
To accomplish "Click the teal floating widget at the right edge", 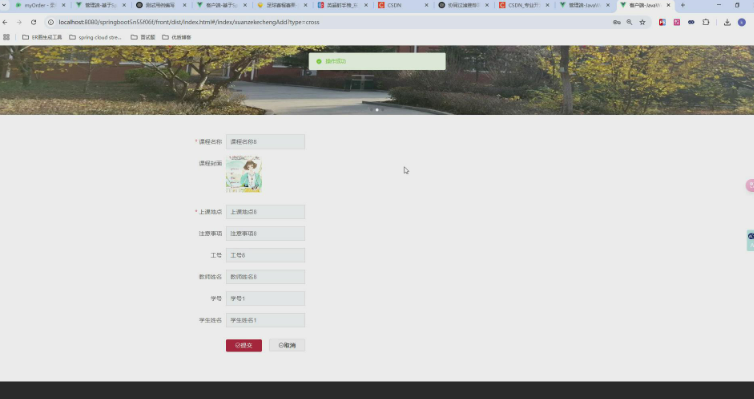I will click(x=750, y=240).
